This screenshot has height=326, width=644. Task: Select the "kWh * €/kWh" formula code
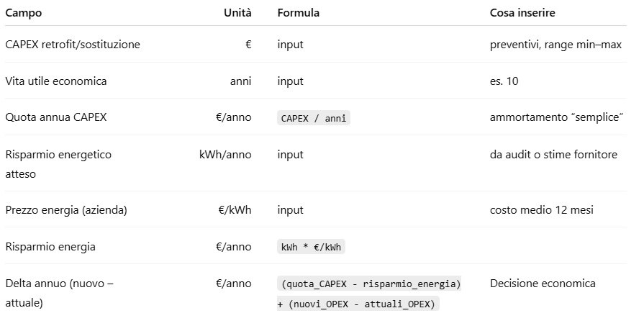click(312, 248)
